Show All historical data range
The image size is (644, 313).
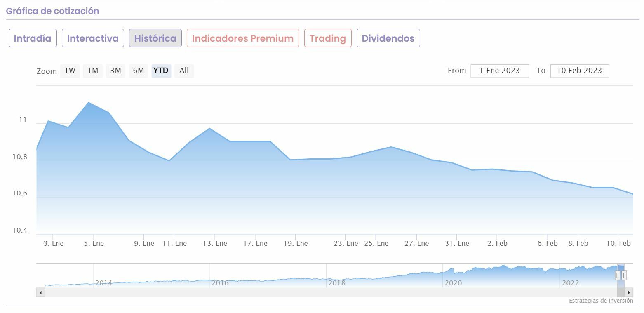tap(184, 71)
